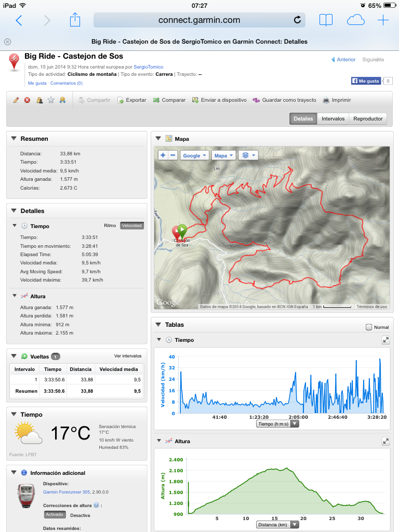
Task: Add a new tab with plus icon
Action: pyautogui.click(x=383, y=20)
